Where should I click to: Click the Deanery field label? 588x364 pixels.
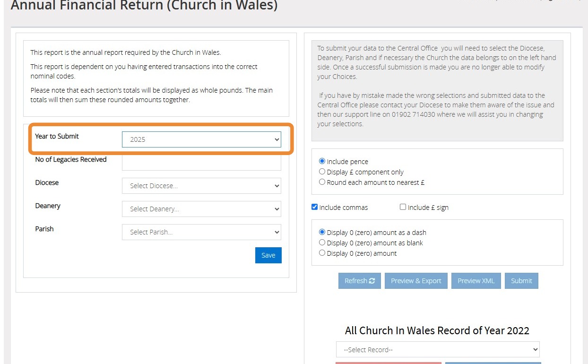[48, 206]
